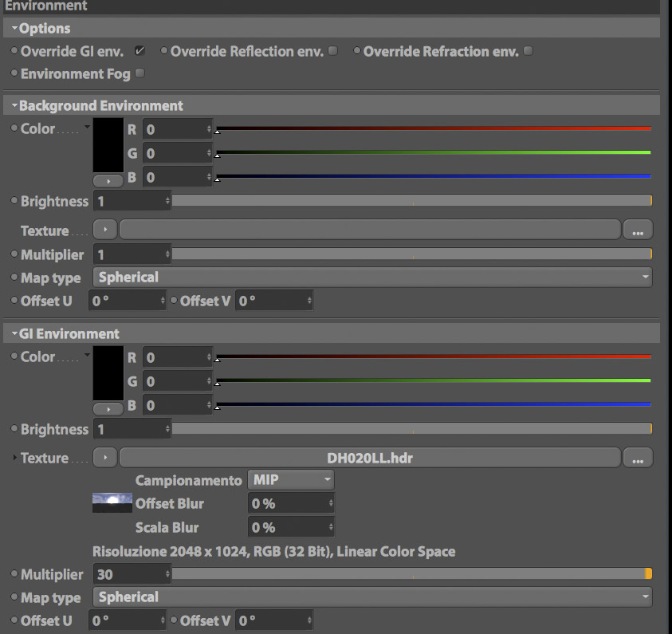Click the Offset Blur value field
Screen dimensions: 672x634
[x=291, y=503]
